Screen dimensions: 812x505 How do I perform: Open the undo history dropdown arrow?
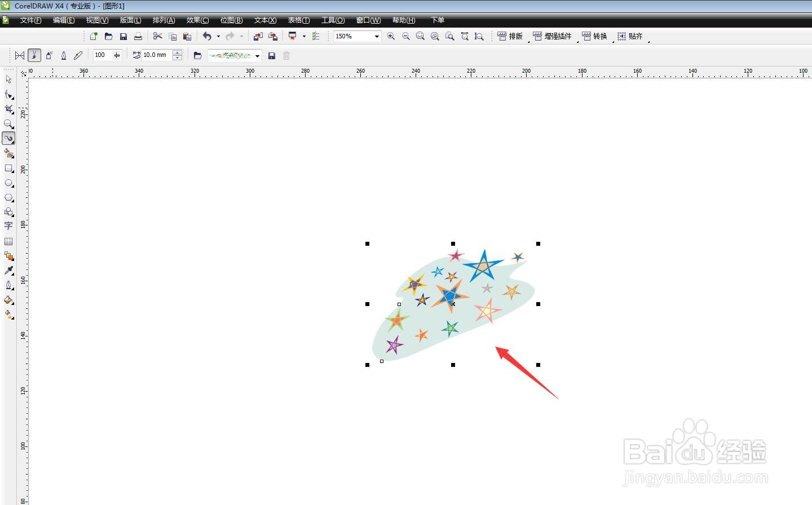pyautogui.click(x=218, y=36)
